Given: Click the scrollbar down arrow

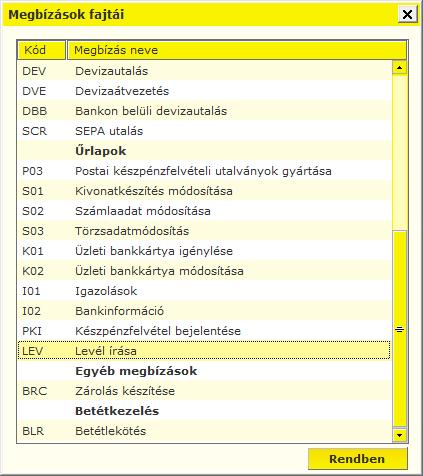Looking at the screenshot, I should click(x=399, y=435).
